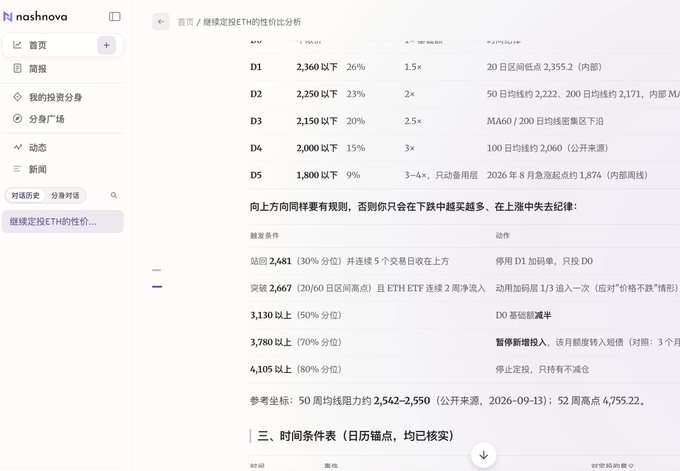Screen dimensions: 680x471
Task: Click the '2,150 以下' cell
Action: pos(317,121)
